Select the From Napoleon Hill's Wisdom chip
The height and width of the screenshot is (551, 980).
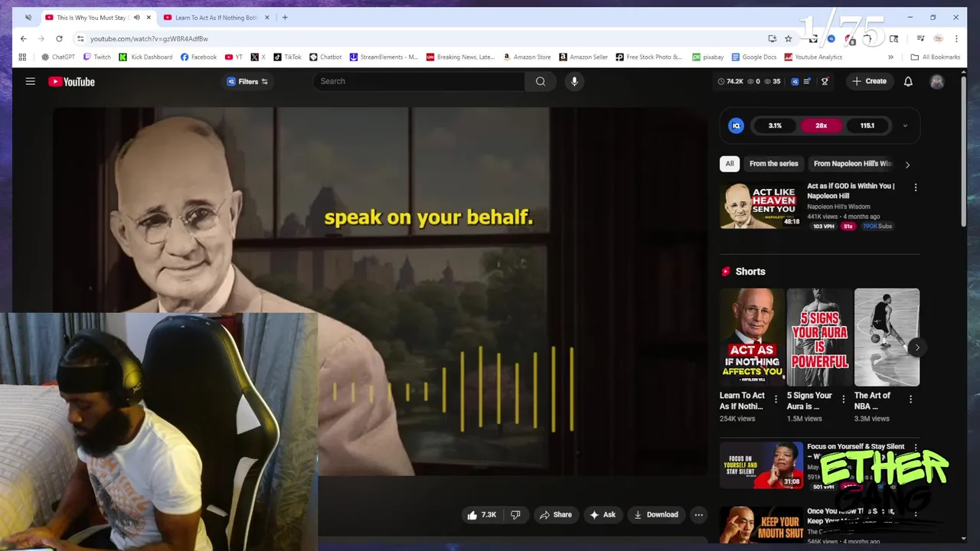tap(853, 164)
